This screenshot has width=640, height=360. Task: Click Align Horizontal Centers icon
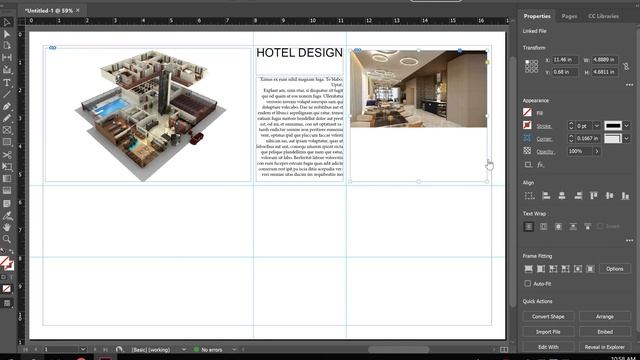point(562,196)
